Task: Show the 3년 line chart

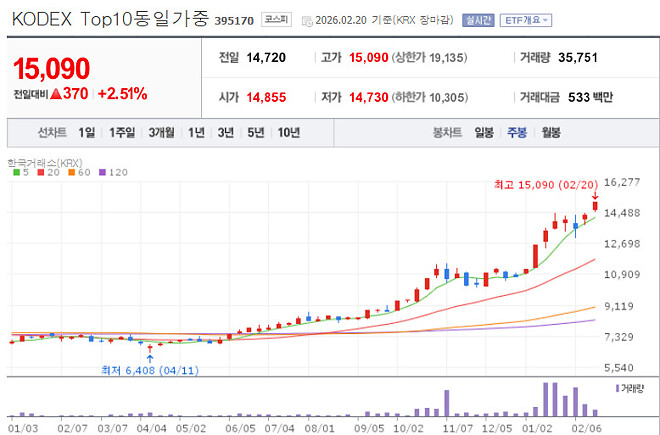Action: (226, 133)
